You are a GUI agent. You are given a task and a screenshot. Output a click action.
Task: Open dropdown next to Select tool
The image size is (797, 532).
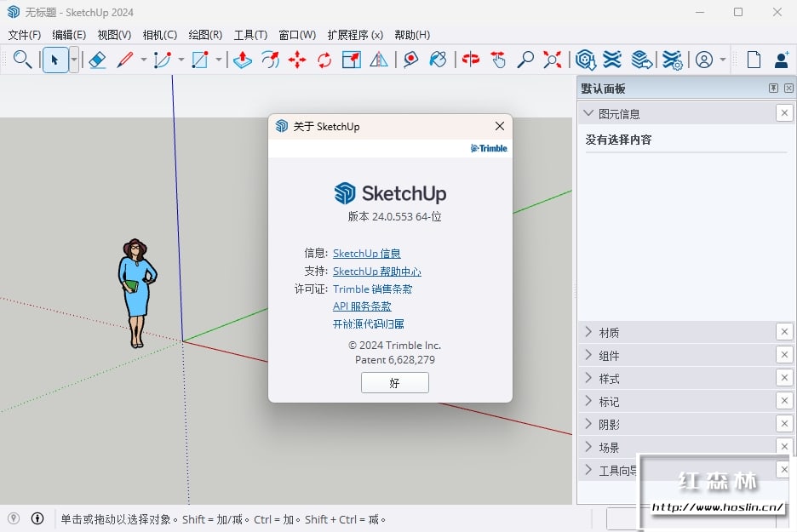coord(74,60)
